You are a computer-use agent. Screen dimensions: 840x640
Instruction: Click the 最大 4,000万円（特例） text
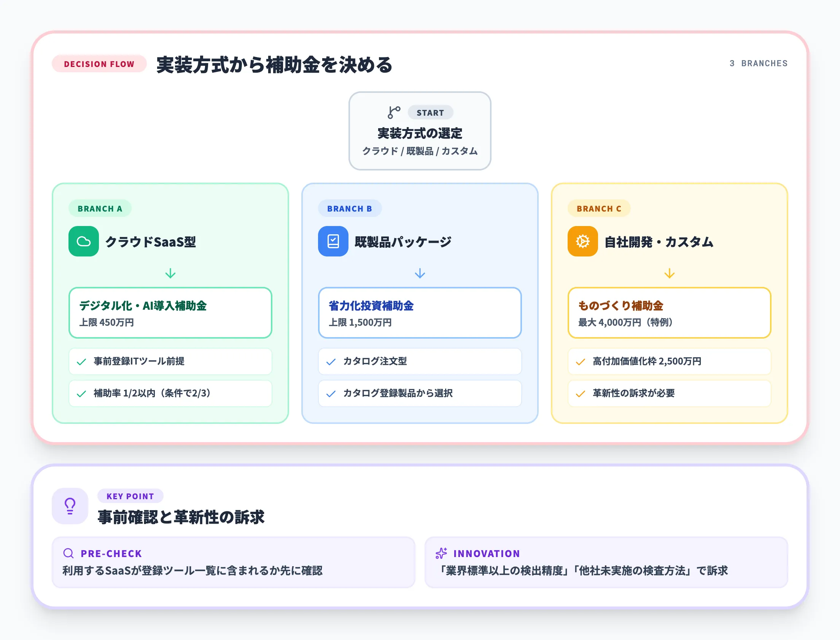point(626,322)
